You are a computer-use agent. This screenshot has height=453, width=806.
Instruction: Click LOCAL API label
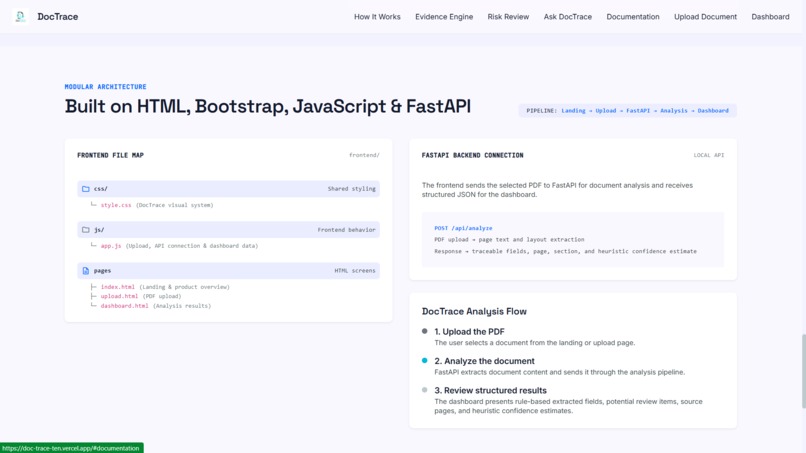tap(708, 155)
